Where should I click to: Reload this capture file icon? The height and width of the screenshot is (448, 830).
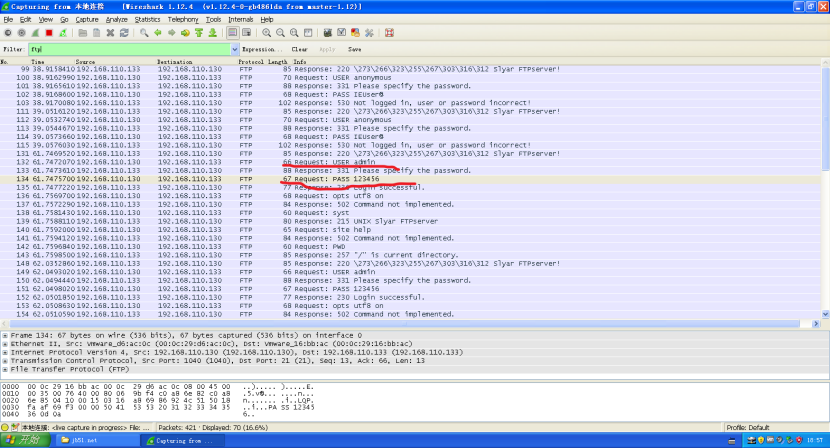point(124,33)
